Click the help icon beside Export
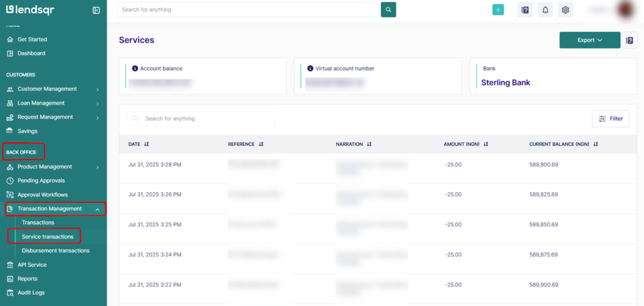This screenshot has height=306, width=644. coord(629,39)
